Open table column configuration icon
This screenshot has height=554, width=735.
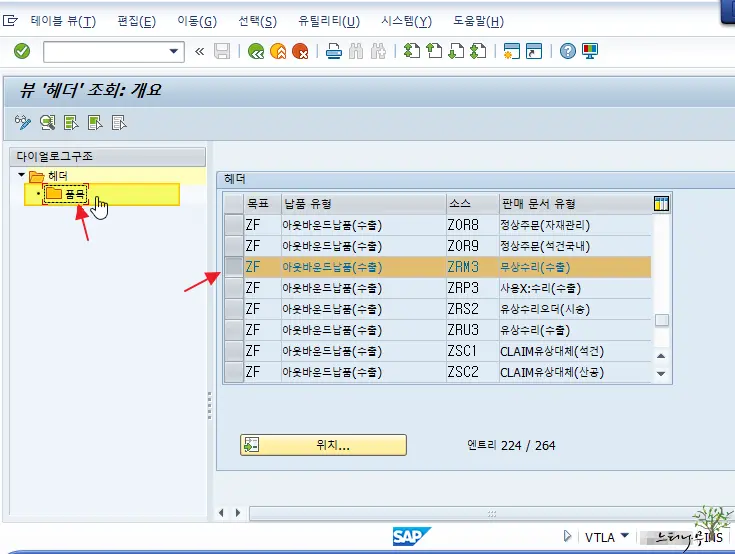tap(661, 204)
